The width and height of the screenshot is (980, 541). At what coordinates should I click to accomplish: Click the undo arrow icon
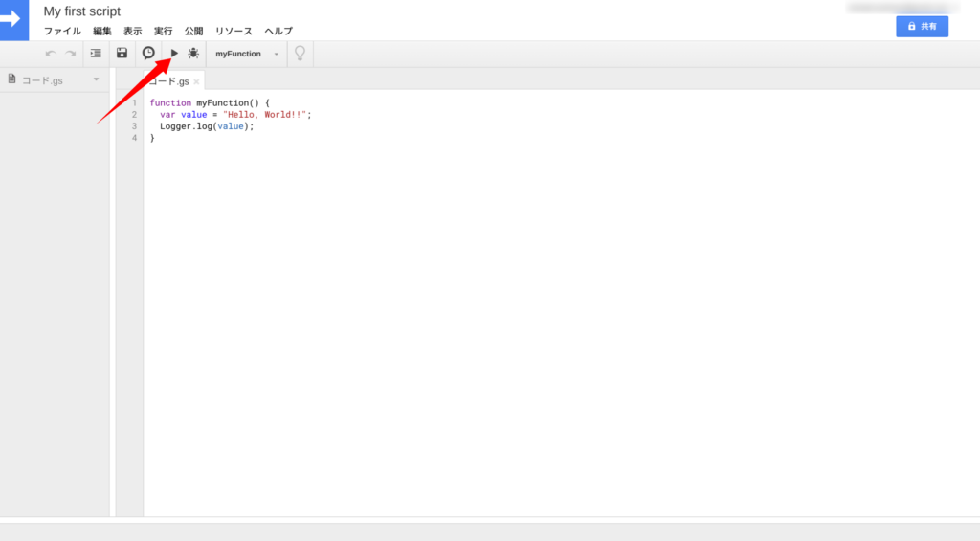[x=51, y=54]
